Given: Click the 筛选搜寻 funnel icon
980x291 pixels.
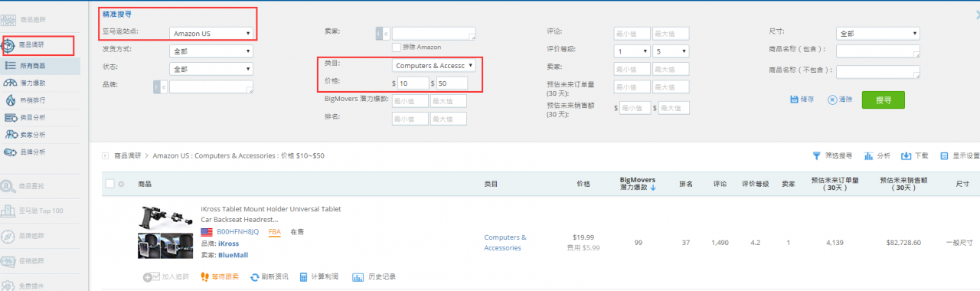Looking at the screenshot, I should pyautogui.click(x=816, y=155).
